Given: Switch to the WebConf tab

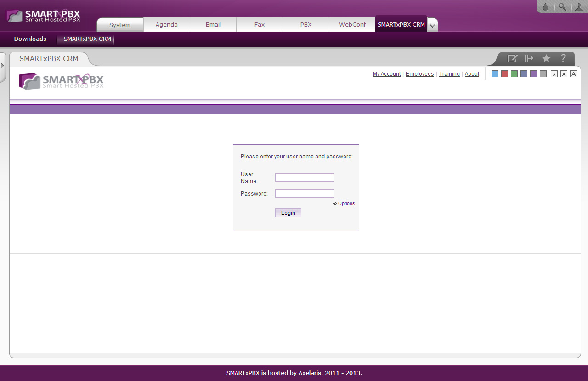Looking at the screenshot, I should (x=352, y=25).
